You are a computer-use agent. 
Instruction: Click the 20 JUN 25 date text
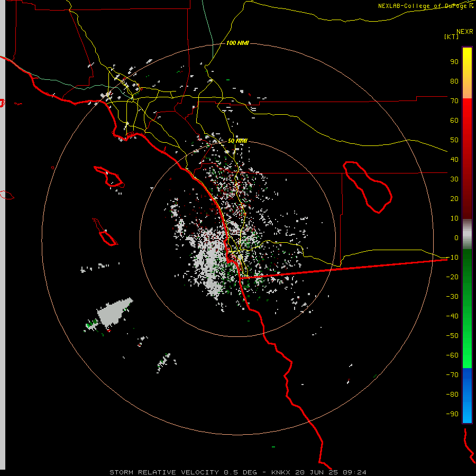pos(317,472)
